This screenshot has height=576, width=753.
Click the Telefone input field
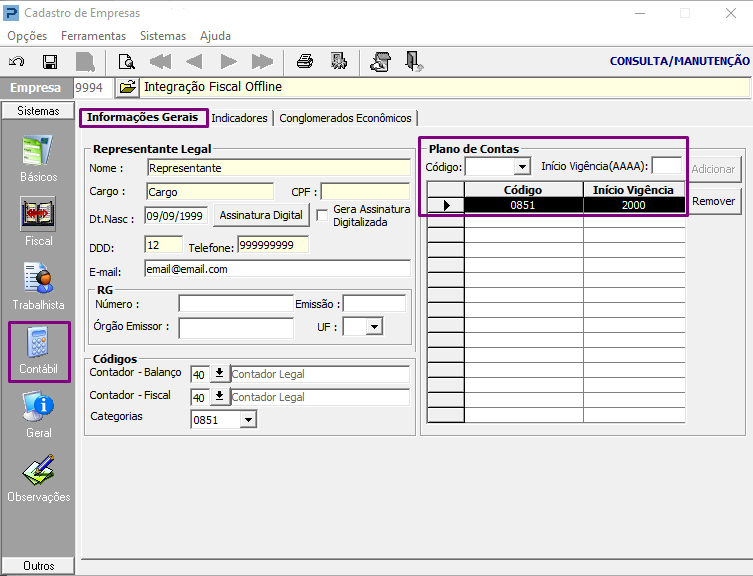(x=273, y=245)
